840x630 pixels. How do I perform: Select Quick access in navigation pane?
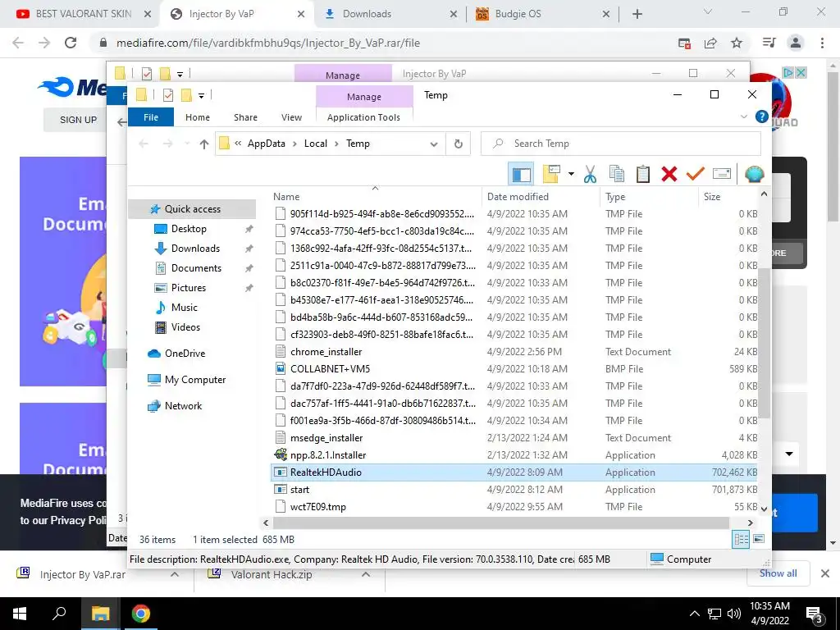click(192, 209)
